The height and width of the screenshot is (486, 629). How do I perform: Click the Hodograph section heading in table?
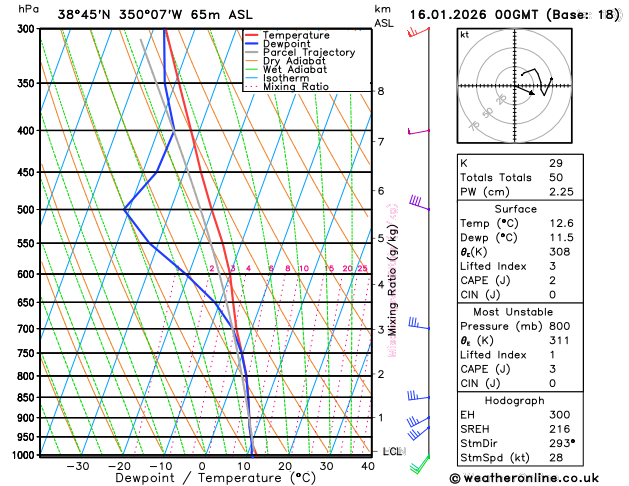coord(514,401)
